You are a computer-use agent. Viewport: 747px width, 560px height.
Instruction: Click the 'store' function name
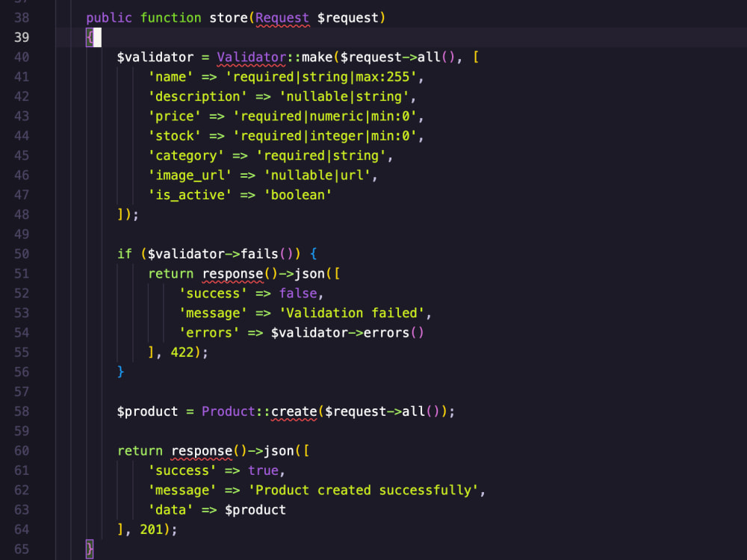click(x=229, y=18)
